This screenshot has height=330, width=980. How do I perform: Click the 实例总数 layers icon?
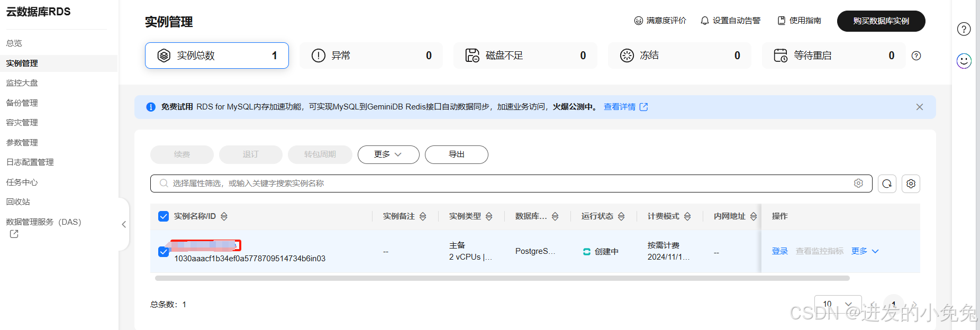(164, 56)
